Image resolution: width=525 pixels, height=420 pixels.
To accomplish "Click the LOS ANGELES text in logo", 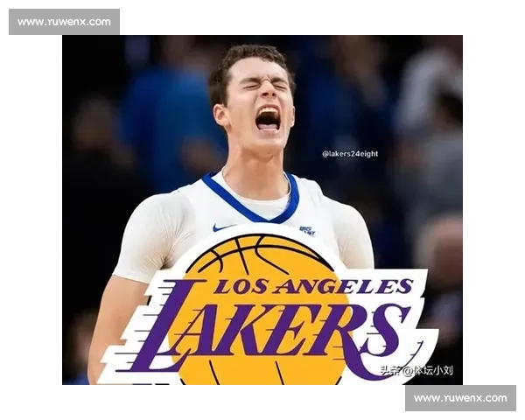I will tap(313, 286).
